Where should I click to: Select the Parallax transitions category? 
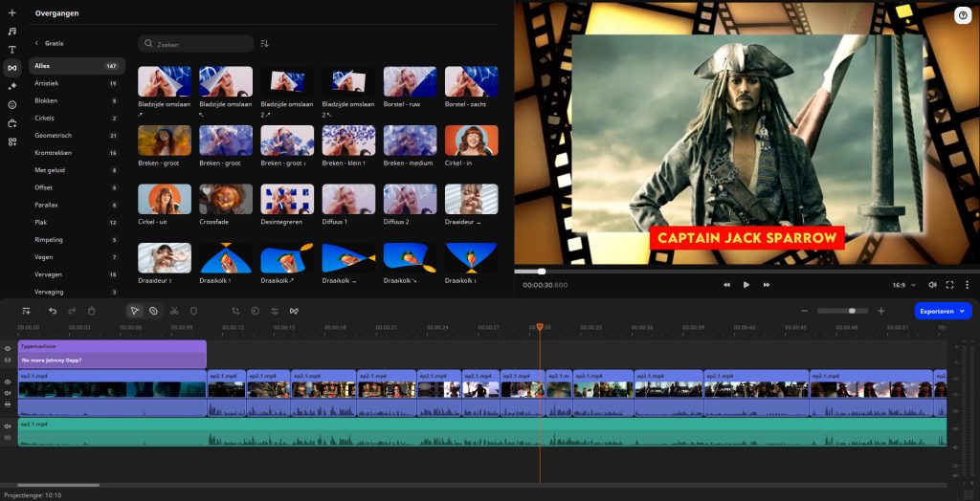(48, 205)
